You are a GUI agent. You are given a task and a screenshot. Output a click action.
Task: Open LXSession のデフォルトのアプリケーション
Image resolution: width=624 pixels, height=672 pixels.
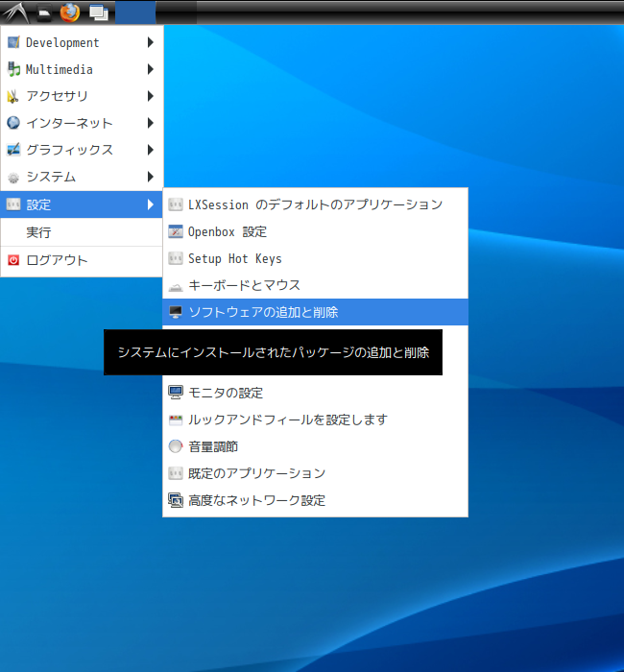316,204
